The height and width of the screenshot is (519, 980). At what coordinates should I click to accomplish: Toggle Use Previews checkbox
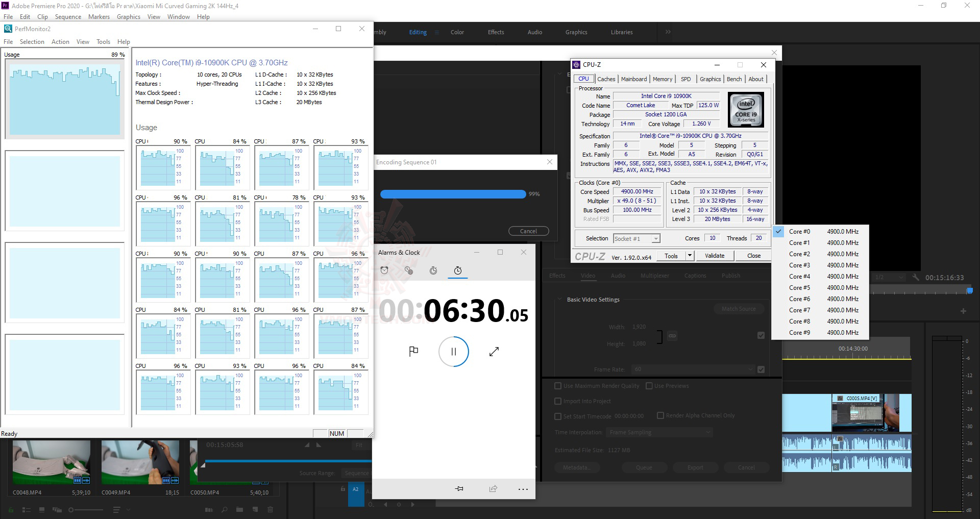click(649, 386)
